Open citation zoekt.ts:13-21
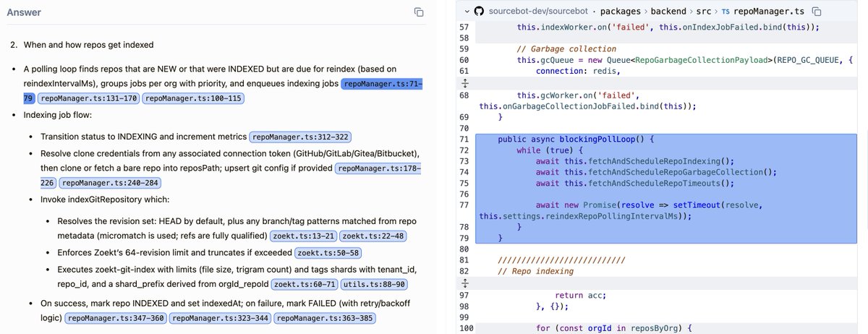Viewport: 868px width, 334px height. point(304,236)
